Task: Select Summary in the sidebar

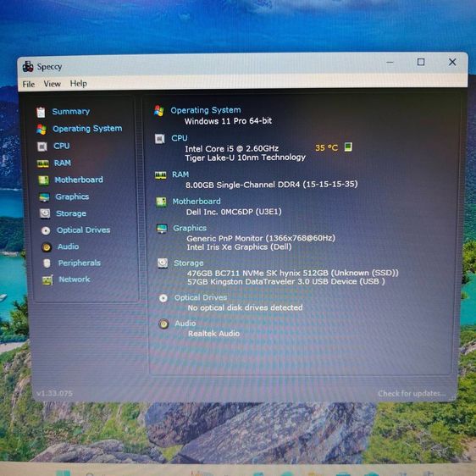Action: 71,112
